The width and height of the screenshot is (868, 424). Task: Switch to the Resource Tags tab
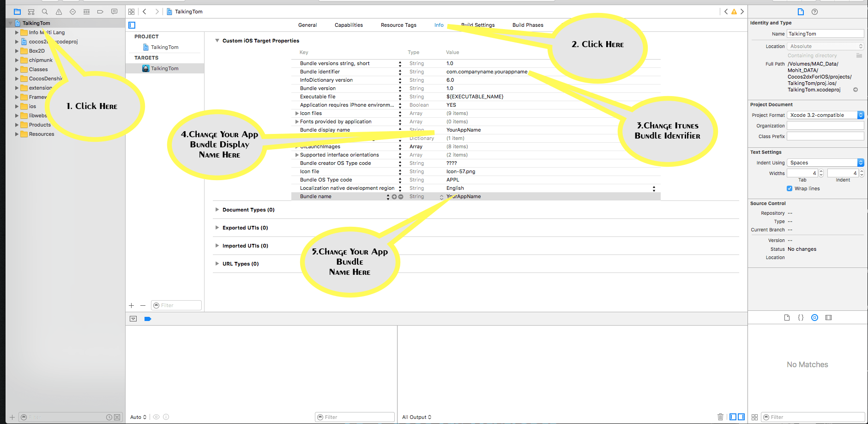coord(398,25)
